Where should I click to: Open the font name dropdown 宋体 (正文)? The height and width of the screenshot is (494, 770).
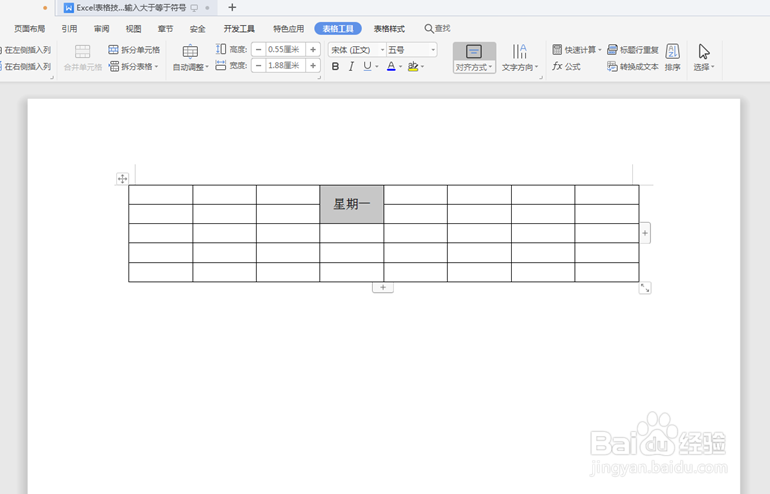[x=382, y=50]
